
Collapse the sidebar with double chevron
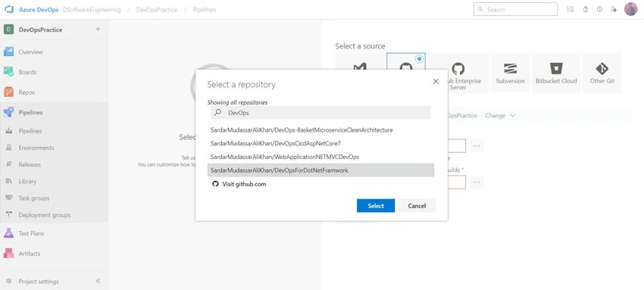tap(98, 282)
